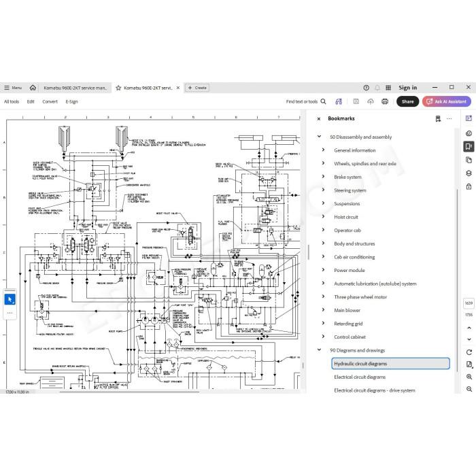476x476 pixels.
Task: Close the Bookmarks panel
Action: 319,119
